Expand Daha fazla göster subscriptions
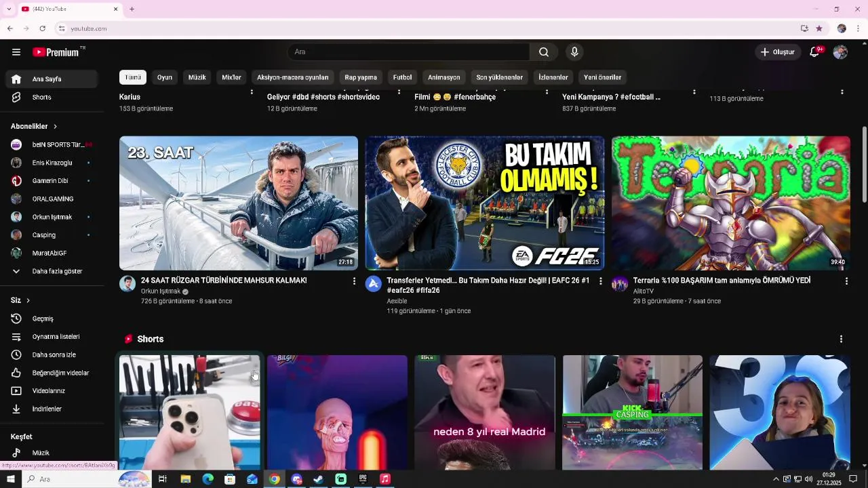 click(x=52, y=271)
